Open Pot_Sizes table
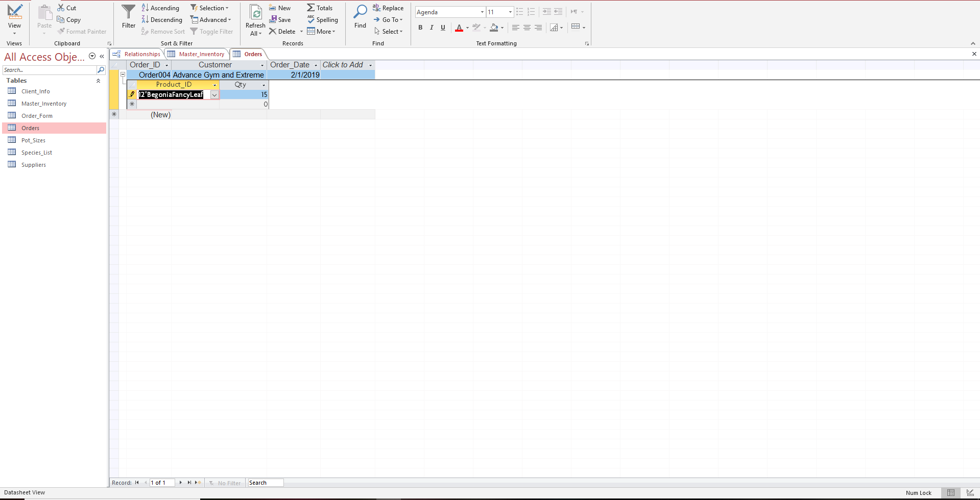Screen dimensions: 980x500 click(33, 140)
